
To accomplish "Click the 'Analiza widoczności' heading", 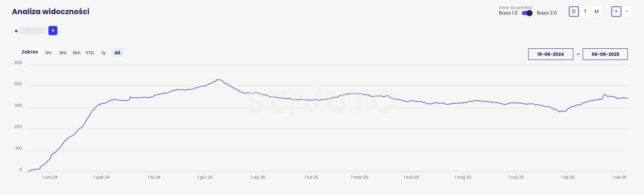I will 51,12.
